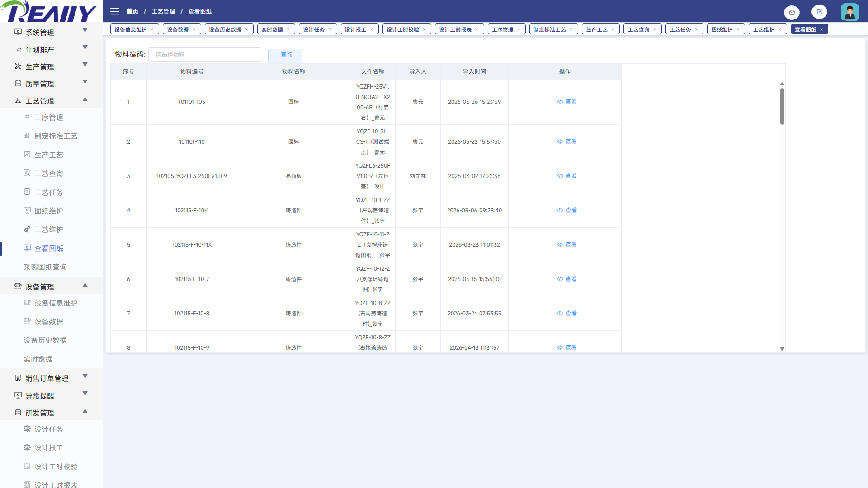This screenshot has height=488, width=868.
Task: Click the 设备管理 sidebar icon
Action: coord(18,286)
